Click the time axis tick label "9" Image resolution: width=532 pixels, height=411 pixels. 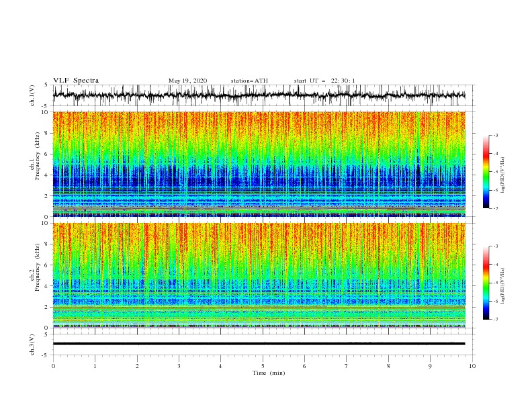[x=430, y=366]
